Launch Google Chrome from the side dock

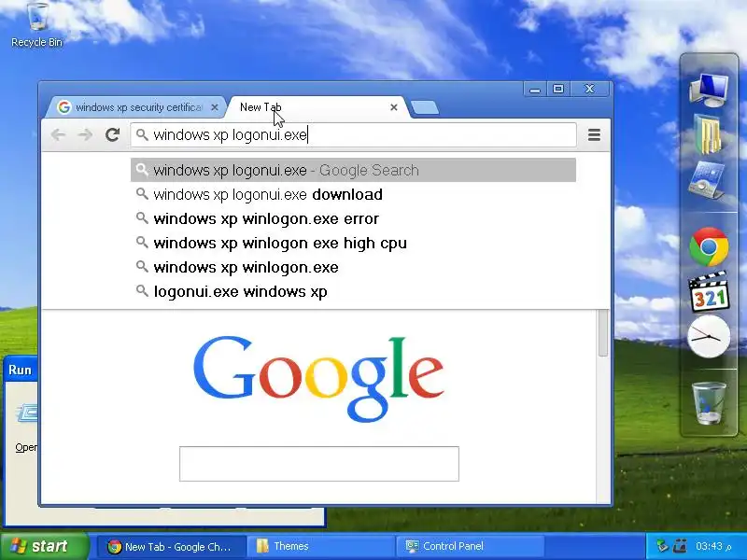tap(709, 246)
